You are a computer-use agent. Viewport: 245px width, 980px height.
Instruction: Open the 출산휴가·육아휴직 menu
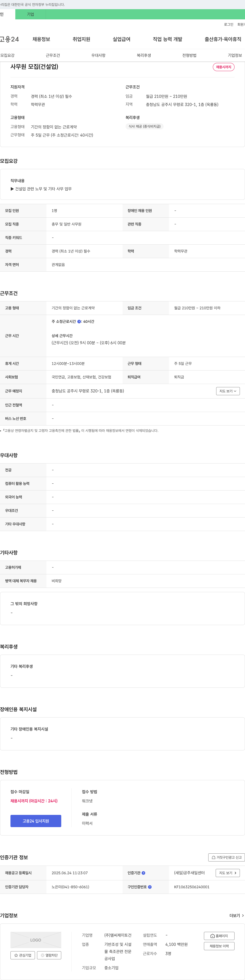223,39
